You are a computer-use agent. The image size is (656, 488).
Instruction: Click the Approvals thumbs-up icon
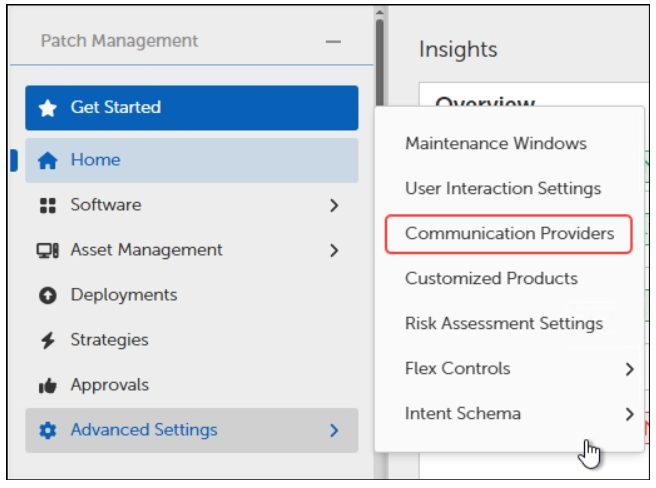47,385
